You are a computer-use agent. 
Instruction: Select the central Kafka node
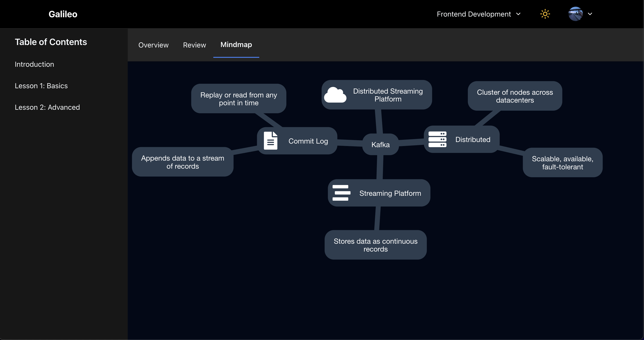[380, 145]
